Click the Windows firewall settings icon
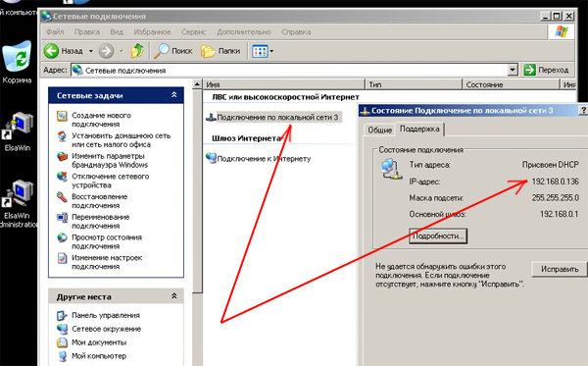The height and width of the screenshot is (366, 588). click(62, 156)
